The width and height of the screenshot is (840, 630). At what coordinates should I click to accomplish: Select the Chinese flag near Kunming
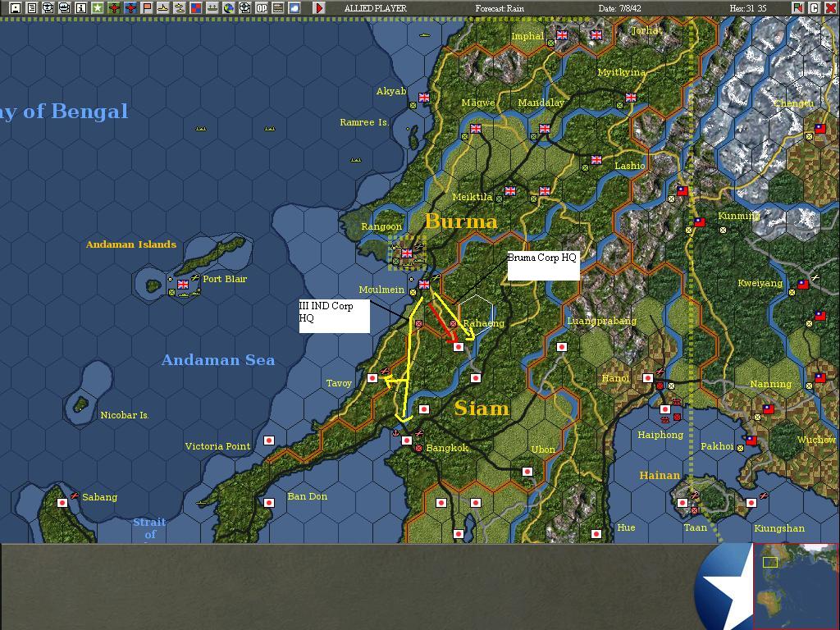click(700, 221)
